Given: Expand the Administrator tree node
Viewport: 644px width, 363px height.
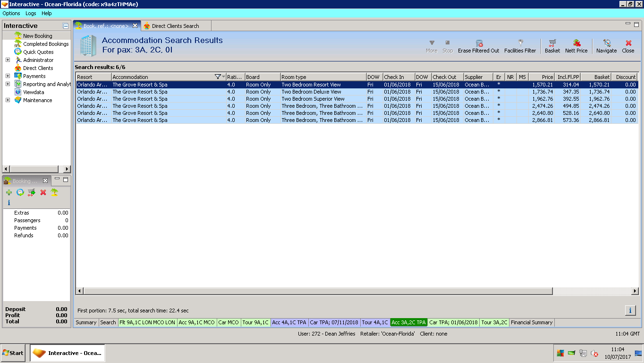Looking at the screenshot, I should click(8, 60).
